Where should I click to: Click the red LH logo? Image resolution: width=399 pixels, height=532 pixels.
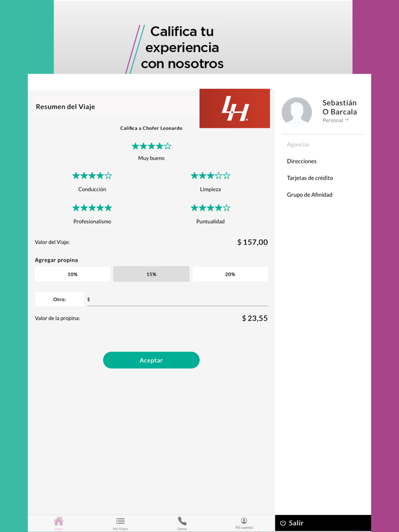[235, 109]
